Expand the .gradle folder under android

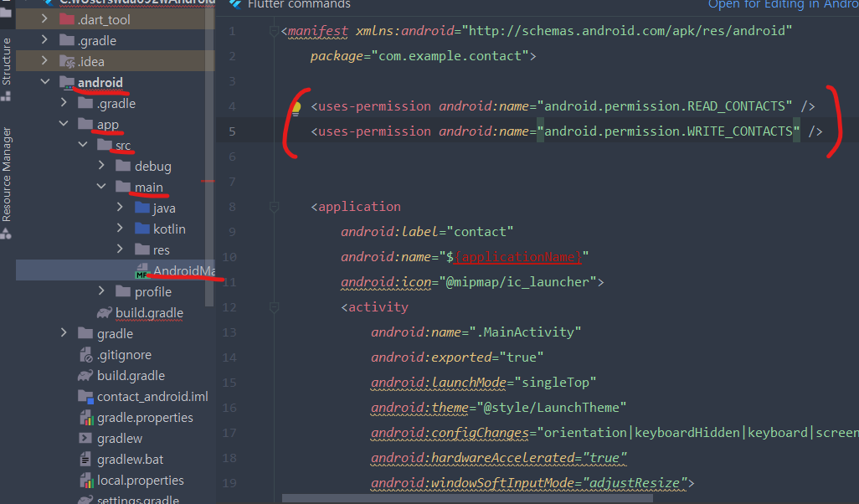[64, 102]
